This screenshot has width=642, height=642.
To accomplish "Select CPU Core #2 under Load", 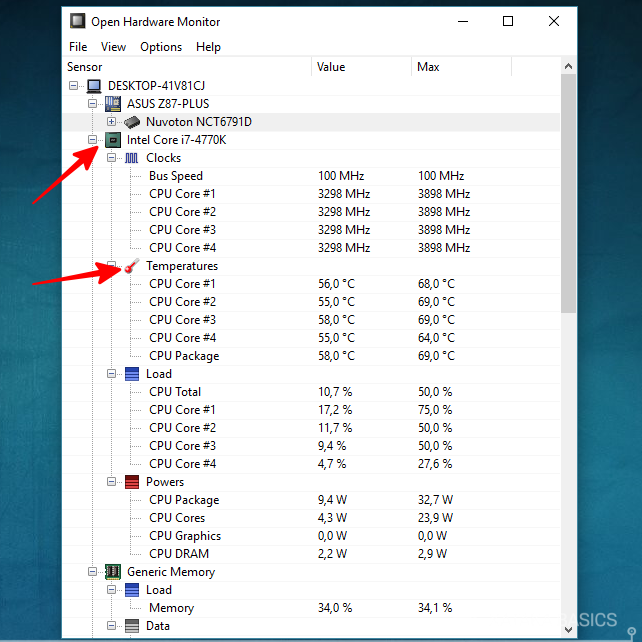I will [x=311, y=428].
